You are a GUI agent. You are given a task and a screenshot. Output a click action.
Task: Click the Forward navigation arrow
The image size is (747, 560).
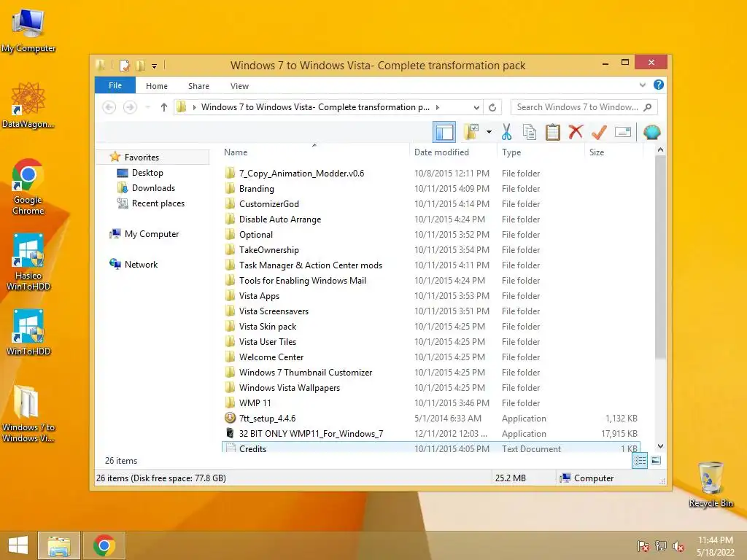pyautogui.click(x=130, y=107)
